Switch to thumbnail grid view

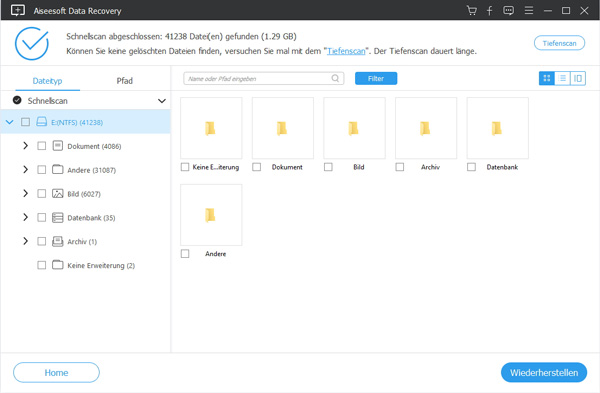tap(547, 78)
